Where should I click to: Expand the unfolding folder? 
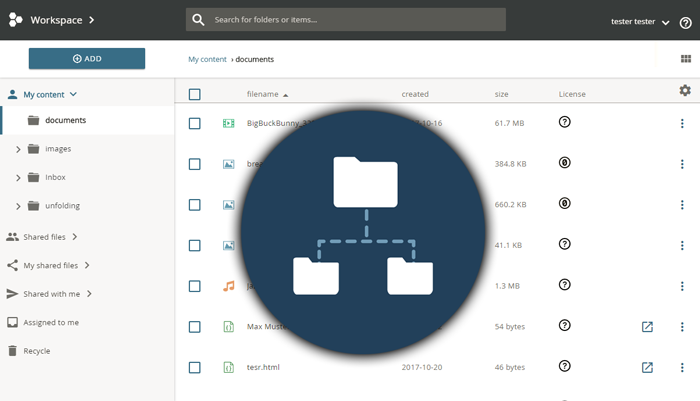pos(18,206)
